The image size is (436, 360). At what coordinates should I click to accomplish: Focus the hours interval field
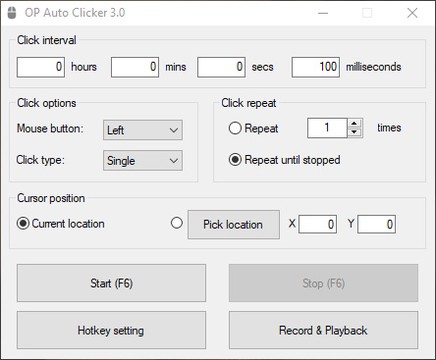41,67
